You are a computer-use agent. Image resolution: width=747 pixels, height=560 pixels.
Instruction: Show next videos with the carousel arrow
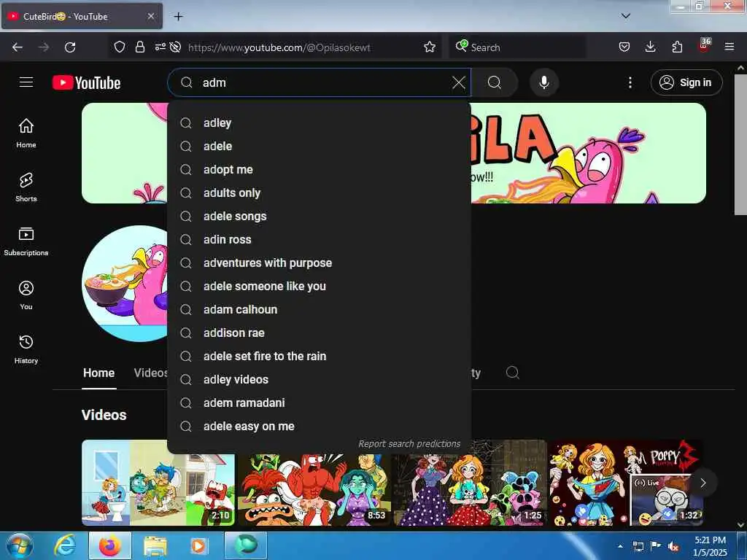point(703,483)
